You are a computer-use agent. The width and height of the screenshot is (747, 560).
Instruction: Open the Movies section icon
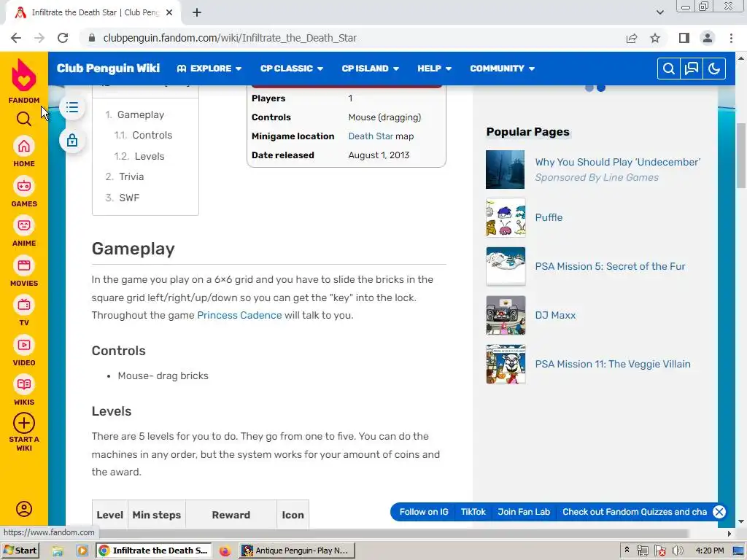point(24,265)
